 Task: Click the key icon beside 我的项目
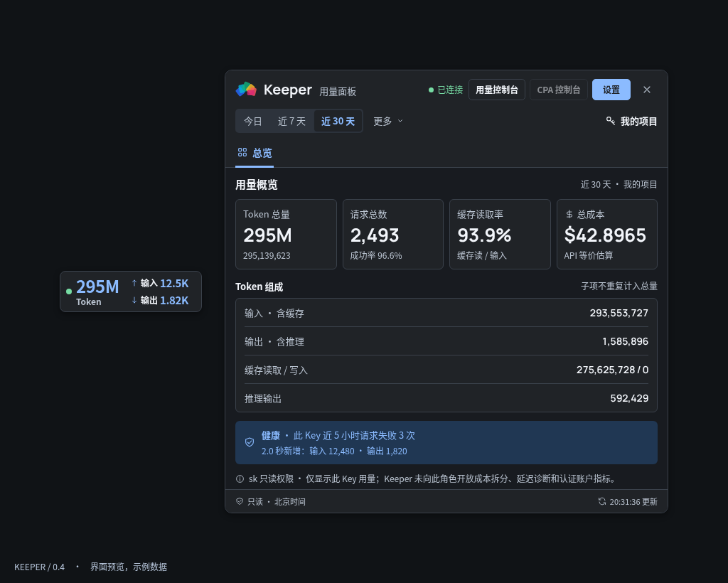(x=611, y=121)
